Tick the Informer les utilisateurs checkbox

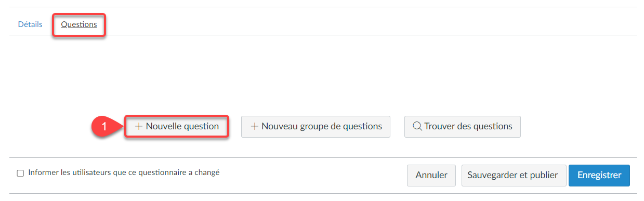click(x=20, y=173)
